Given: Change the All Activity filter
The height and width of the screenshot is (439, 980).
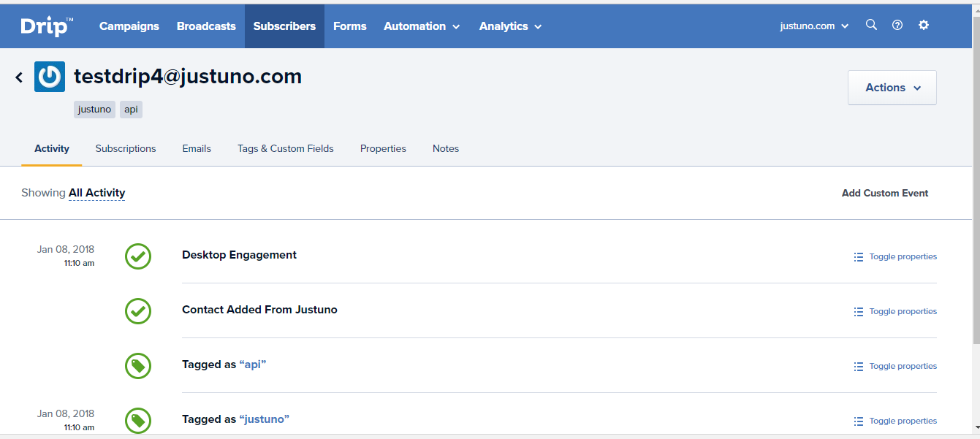Looking at the screenshot, I should (96, 192).
